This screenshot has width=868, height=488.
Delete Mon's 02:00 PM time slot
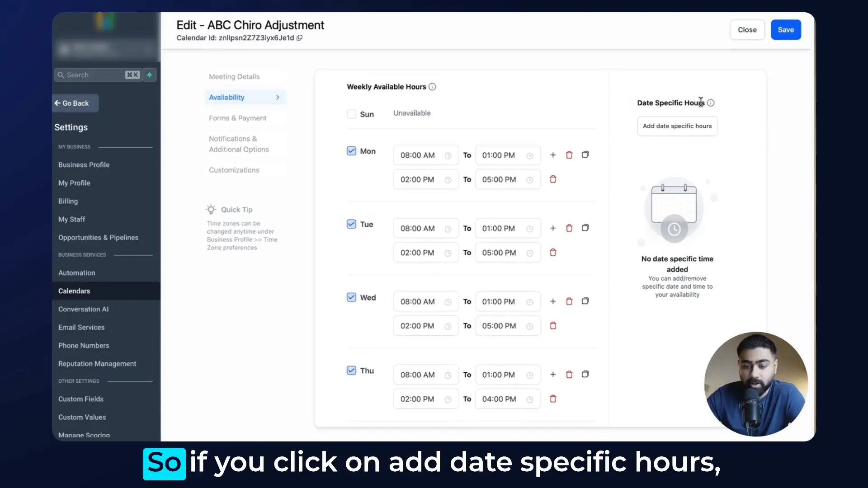[553, 179]
